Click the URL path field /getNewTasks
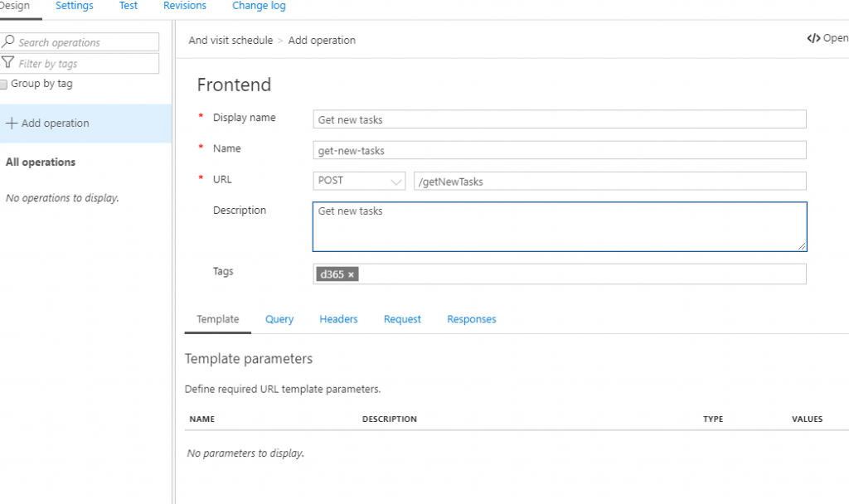 tap(609, 181)
